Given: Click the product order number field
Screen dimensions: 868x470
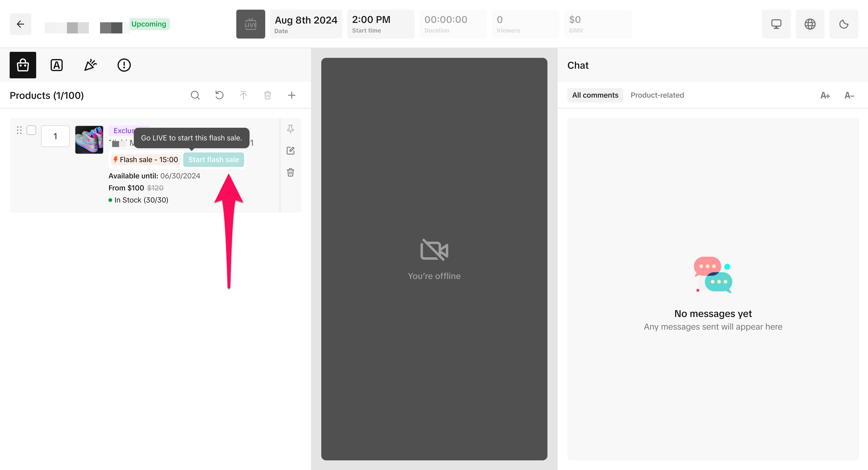Looking at the screenshot, I should coord(55,136).
